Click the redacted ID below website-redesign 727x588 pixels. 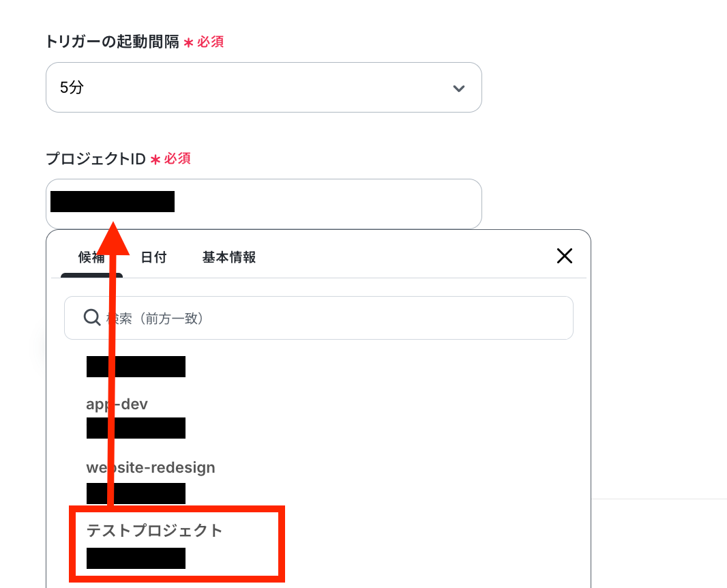click(x=136, y=493)
